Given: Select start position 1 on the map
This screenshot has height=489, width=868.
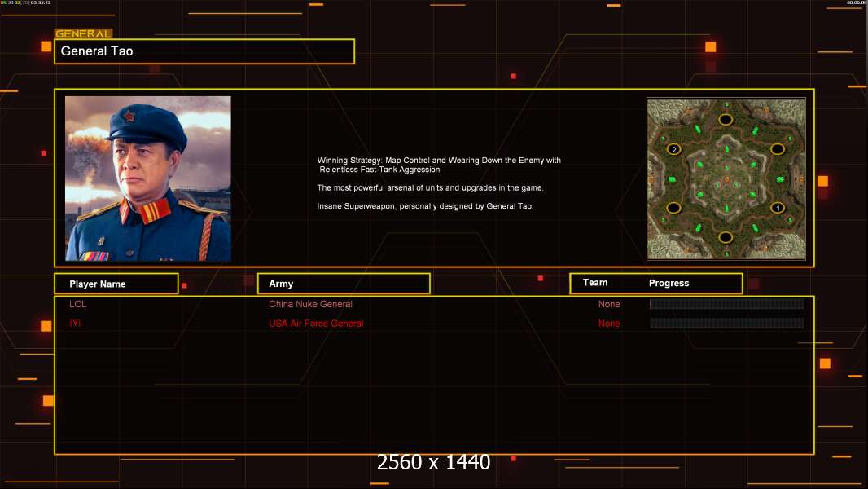Looking at the screenshot, I should [x=778, y=208].
